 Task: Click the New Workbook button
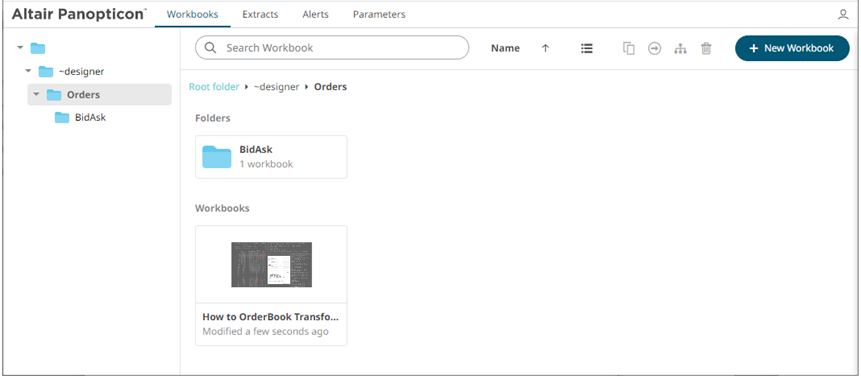[x=792, y=48]
